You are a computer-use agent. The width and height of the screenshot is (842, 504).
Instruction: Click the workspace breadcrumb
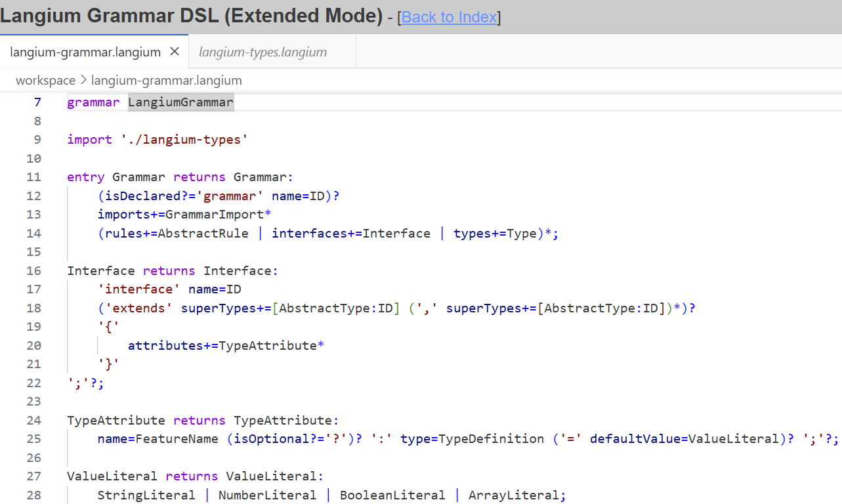[x=45, y=81]
